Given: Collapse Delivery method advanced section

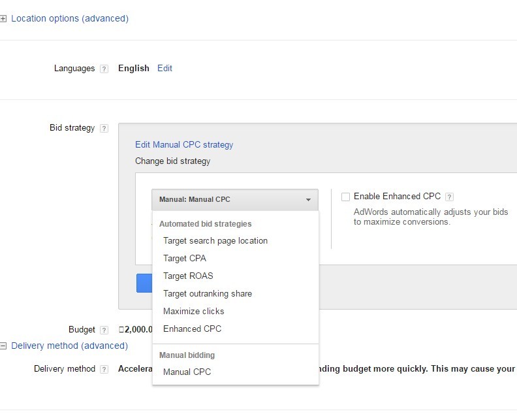Looking at the screenshot, I should pyautogui.click(x=3, y=346).
